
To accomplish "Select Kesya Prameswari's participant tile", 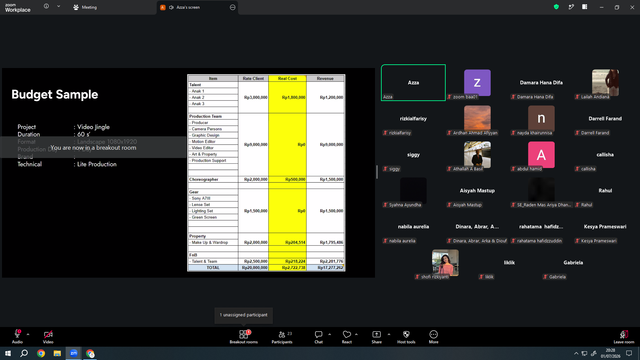I will (x=605, y=227).
